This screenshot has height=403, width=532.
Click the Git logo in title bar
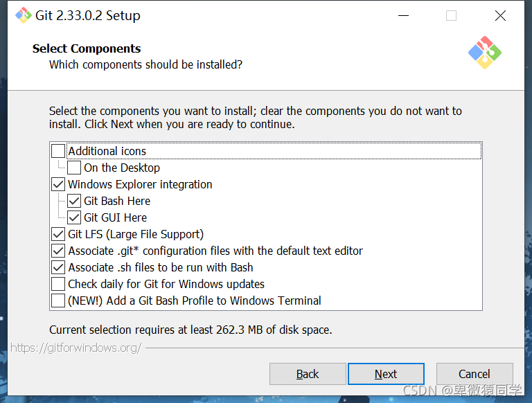(23, 15)
